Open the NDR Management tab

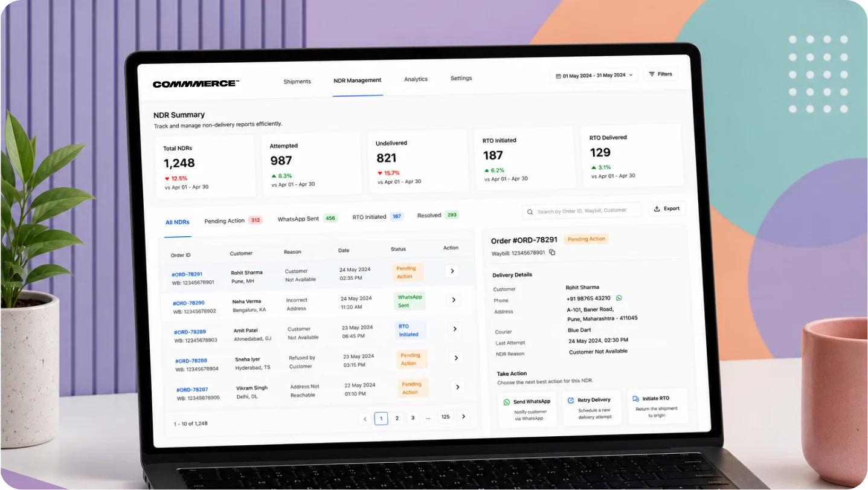[x=358, y=80]
